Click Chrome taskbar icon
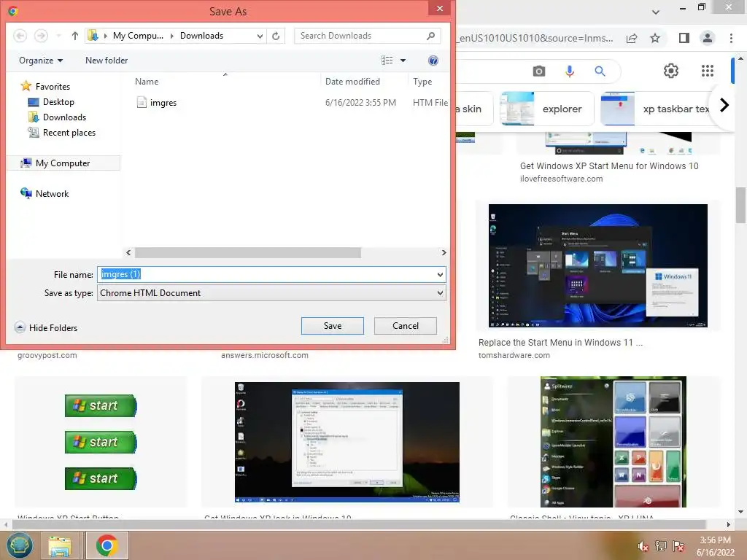 point(107,545)
